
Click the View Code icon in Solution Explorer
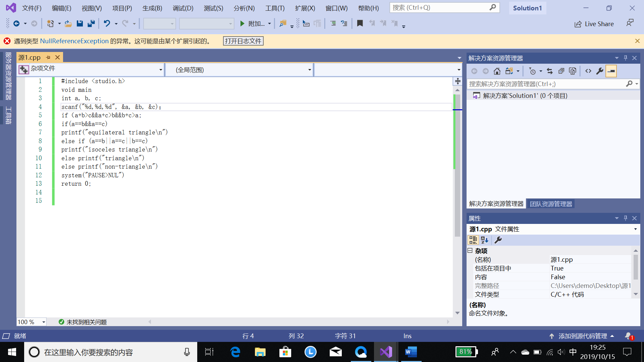[x=588, y=71]
